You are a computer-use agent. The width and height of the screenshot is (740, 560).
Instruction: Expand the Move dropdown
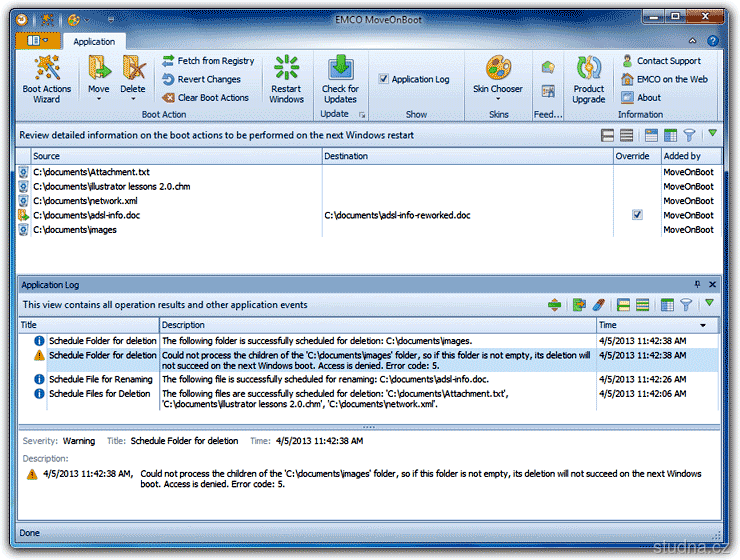tap(98, 99)
